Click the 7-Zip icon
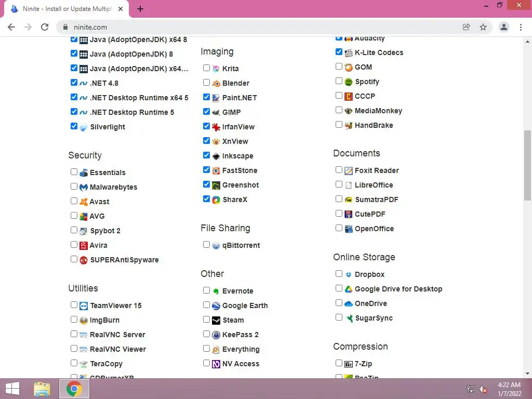 [349, 364]
